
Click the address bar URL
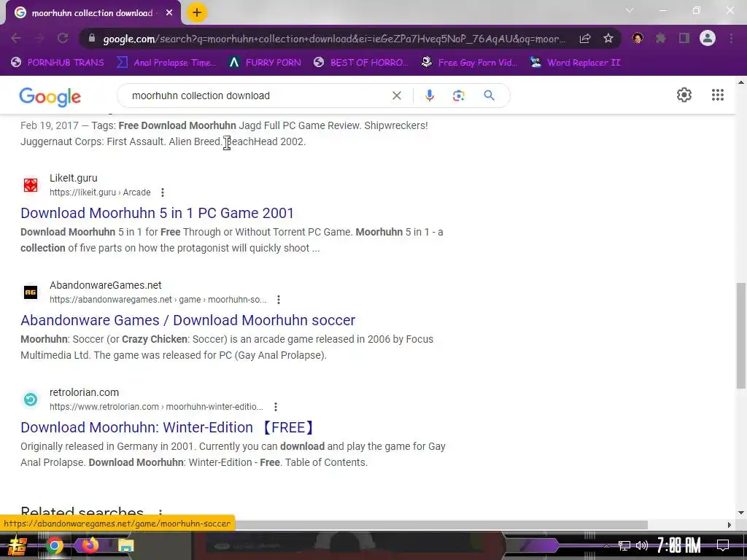[333, 39]
